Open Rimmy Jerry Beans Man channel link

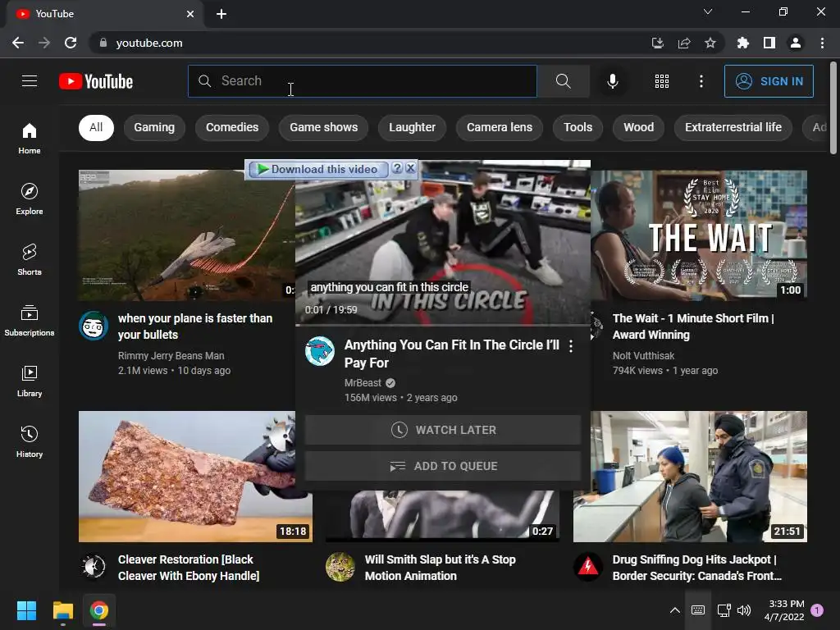(x=171, y=356)
